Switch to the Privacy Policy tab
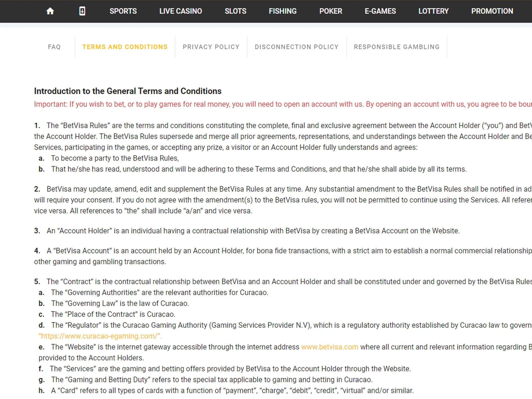The height and width of the screenshot is (399, 532). click(x=211, y=47)
